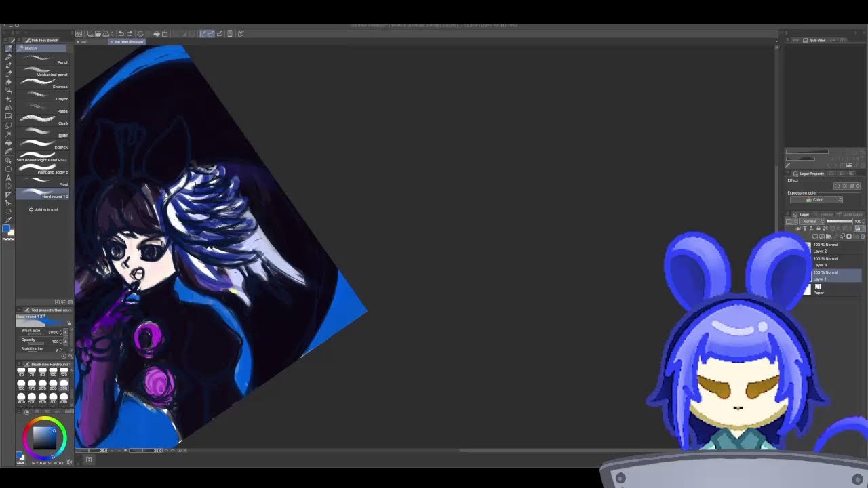Select Layer 1 in layer list

837,275
